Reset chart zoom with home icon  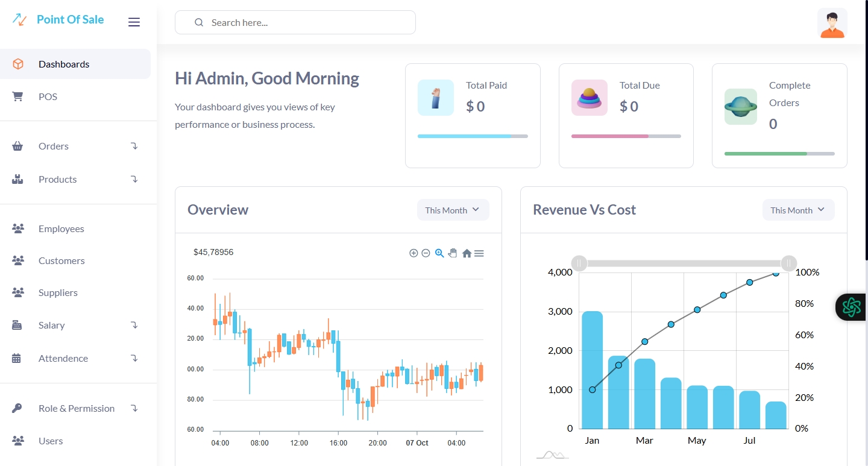coord(467,254)
